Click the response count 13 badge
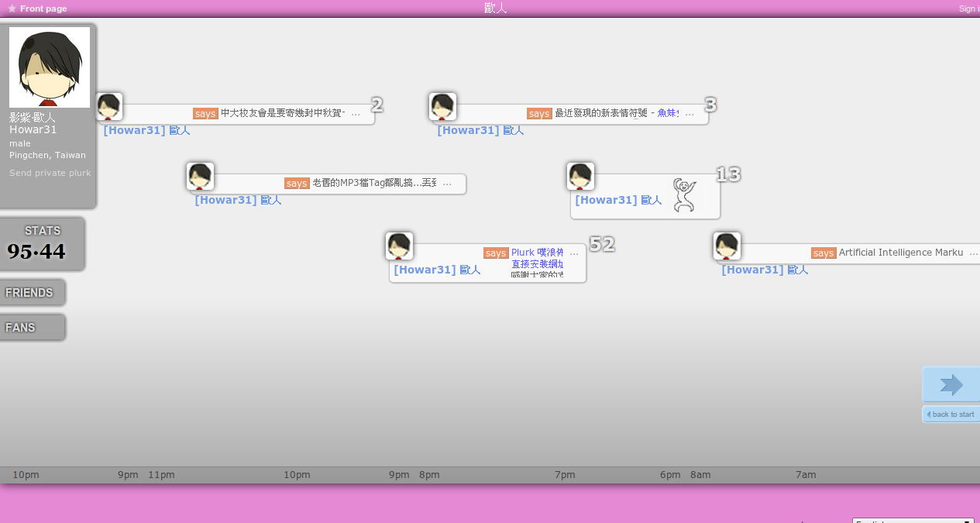Screen dimensions: 980x523 (x=728, y=174)
